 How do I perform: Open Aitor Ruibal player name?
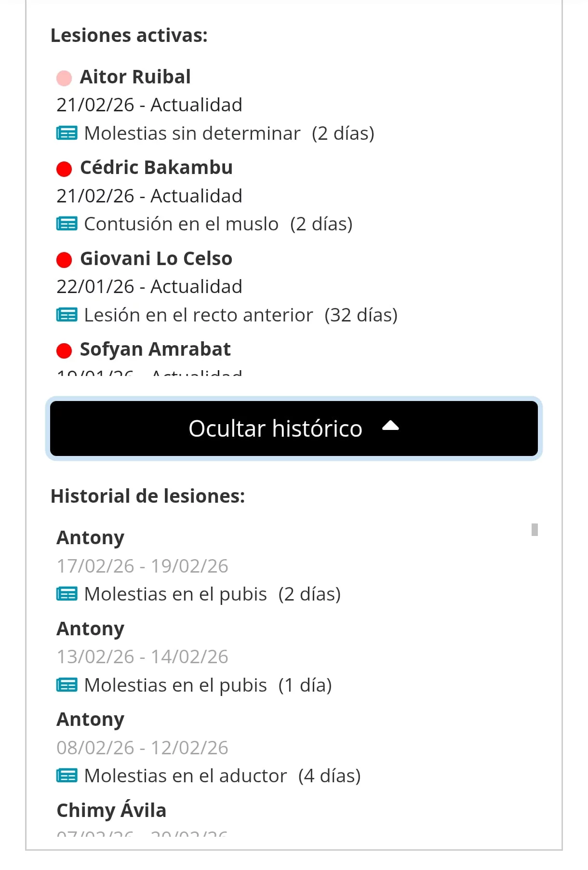point(135,77)
